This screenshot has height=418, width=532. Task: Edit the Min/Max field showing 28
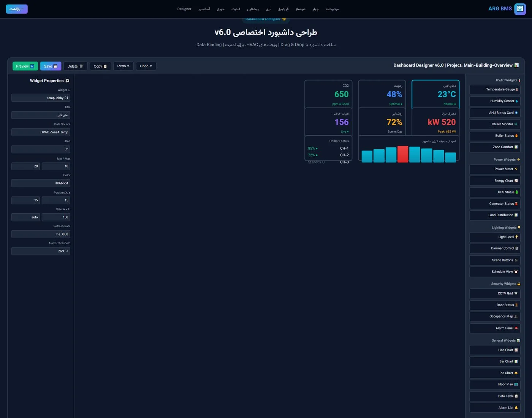click(x=25, y=166)
